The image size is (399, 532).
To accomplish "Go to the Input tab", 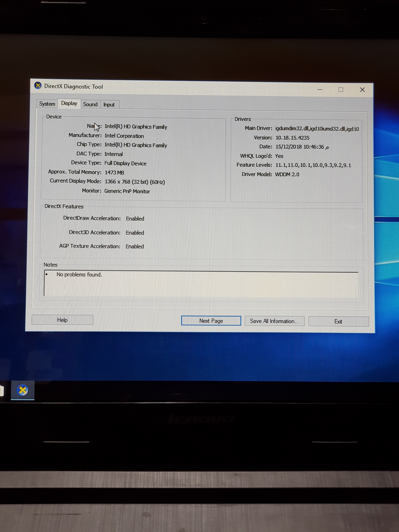I will coord(109,105).
